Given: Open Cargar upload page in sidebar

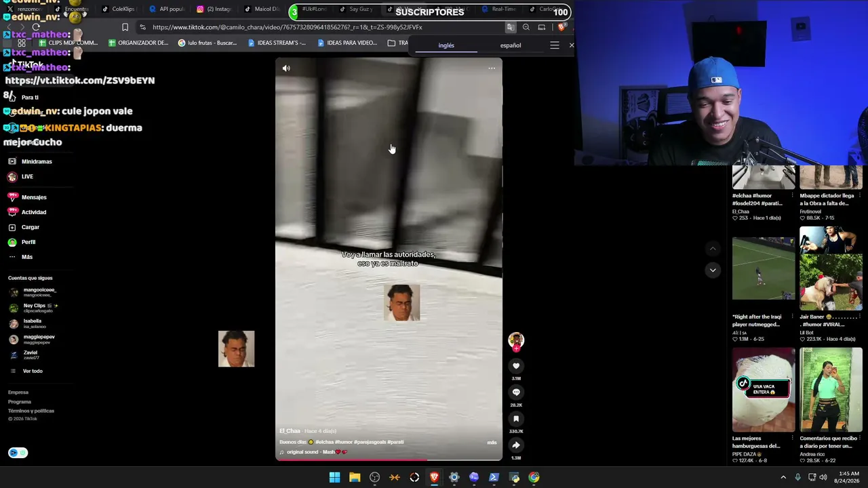Looking at the screenshot, I should [24, 227].
